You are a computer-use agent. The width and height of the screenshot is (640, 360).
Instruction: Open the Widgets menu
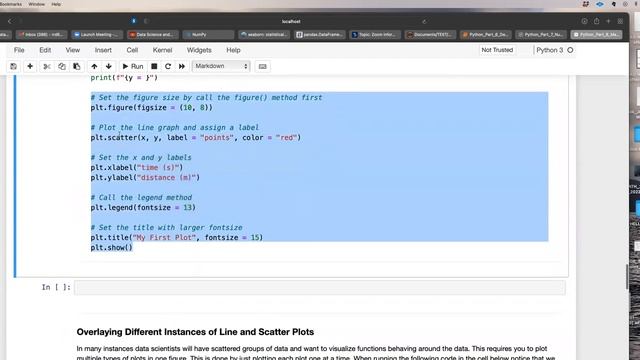coord(199,50)
